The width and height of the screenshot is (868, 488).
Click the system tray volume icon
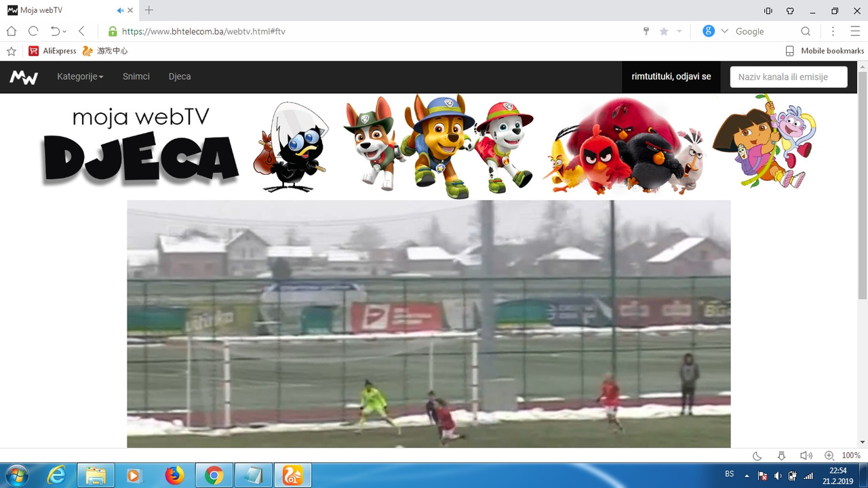tap(778, 476)
